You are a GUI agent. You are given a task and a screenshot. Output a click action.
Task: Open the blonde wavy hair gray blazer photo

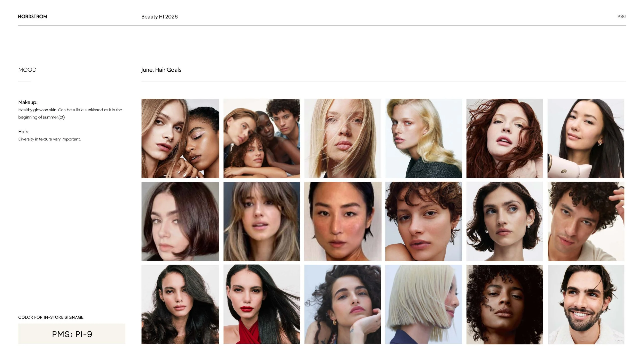click(x=423, y=138)
